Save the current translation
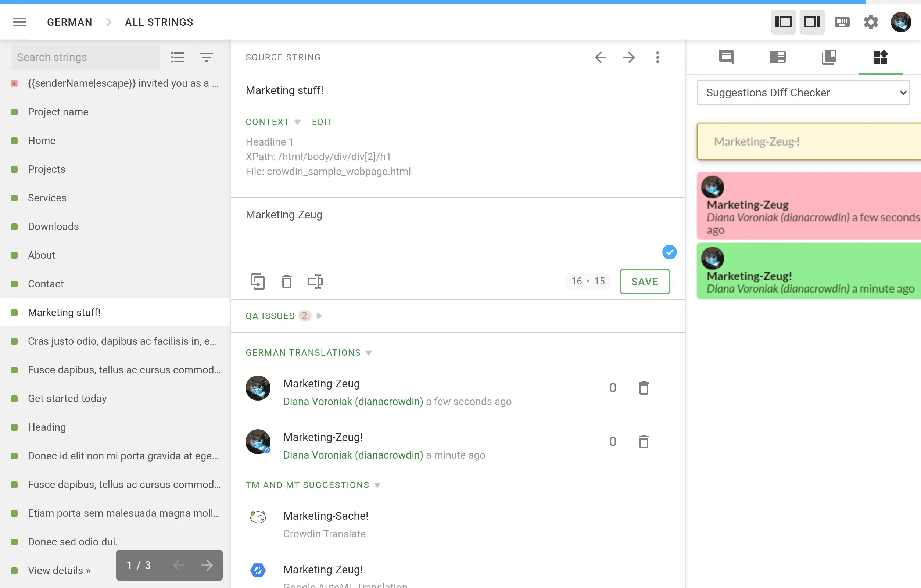921x588 pixels. (645, 282)
